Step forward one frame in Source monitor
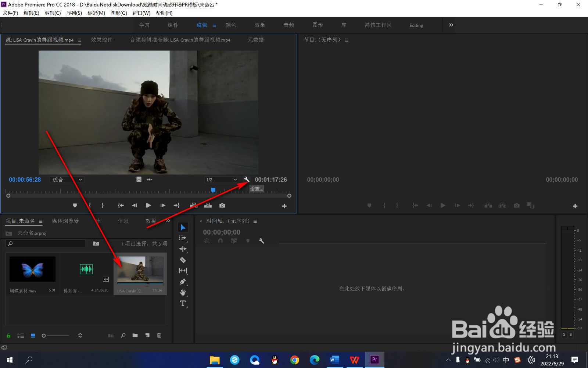Screen dimensions: 588x368 pos(162,205)
